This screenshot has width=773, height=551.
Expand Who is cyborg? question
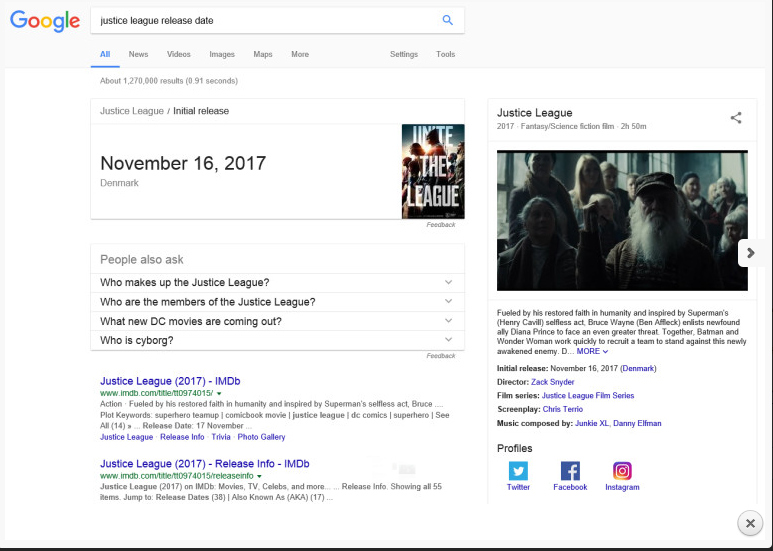pos(278,340)
